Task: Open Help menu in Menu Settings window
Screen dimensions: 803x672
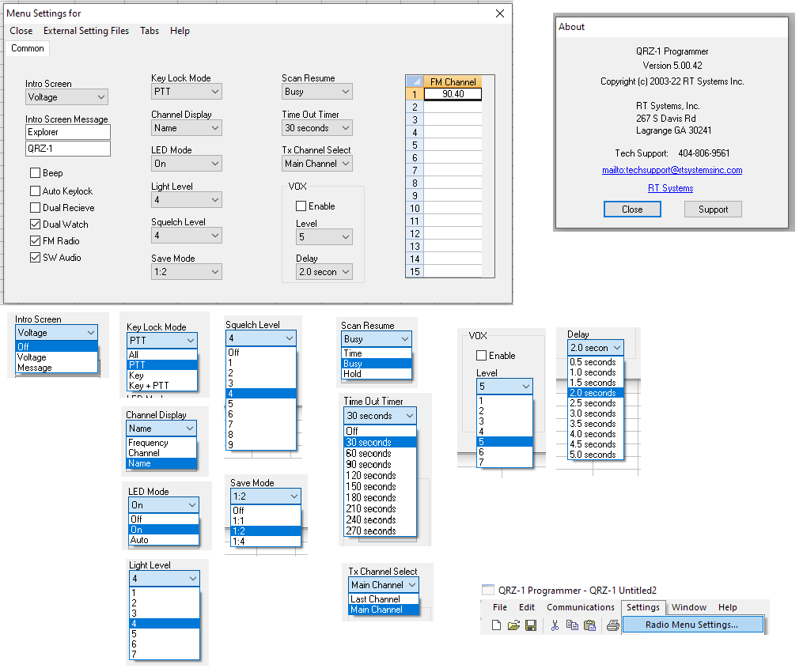Action: [180, 31]
